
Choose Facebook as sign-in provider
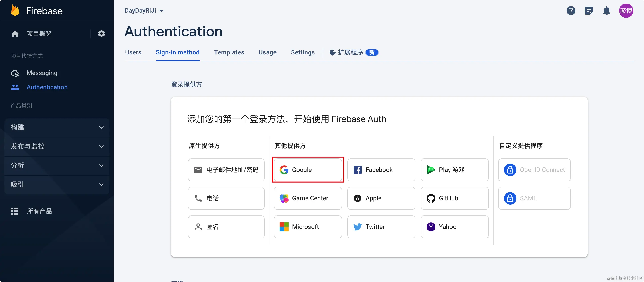[381, 170]
